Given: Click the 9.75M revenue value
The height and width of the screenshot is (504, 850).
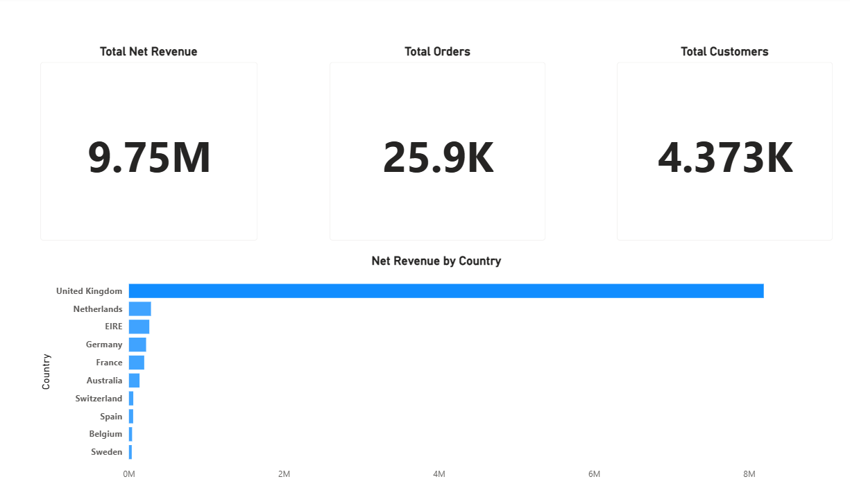Looking at the screenshot, I should pyautogui.click(x=148, y=158).
